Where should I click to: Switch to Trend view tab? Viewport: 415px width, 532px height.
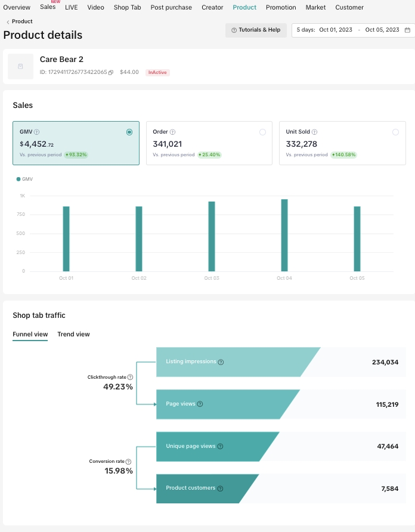[x=73, y=334]
